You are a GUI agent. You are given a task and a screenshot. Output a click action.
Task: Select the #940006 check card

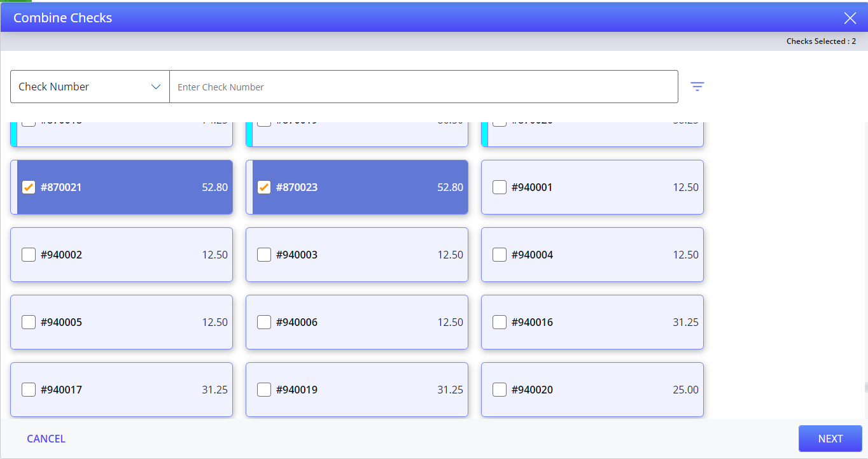[357, 322]
